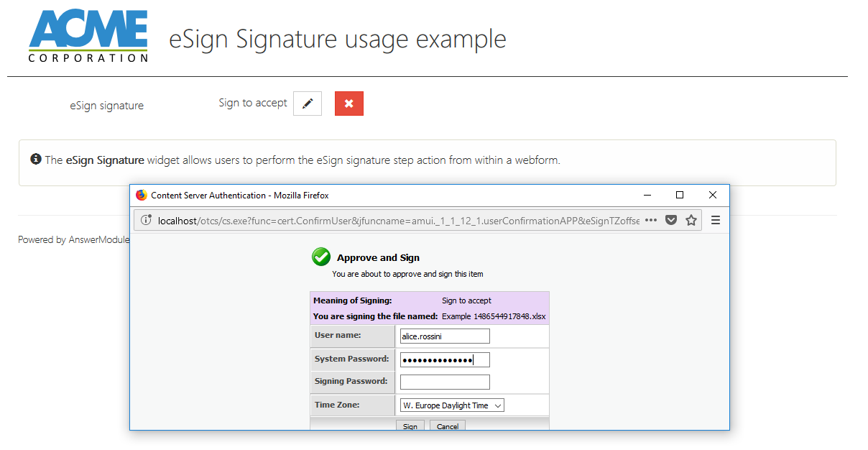Save page to Pocket icon
Screen dimensions: 868x450
(671, 221)
